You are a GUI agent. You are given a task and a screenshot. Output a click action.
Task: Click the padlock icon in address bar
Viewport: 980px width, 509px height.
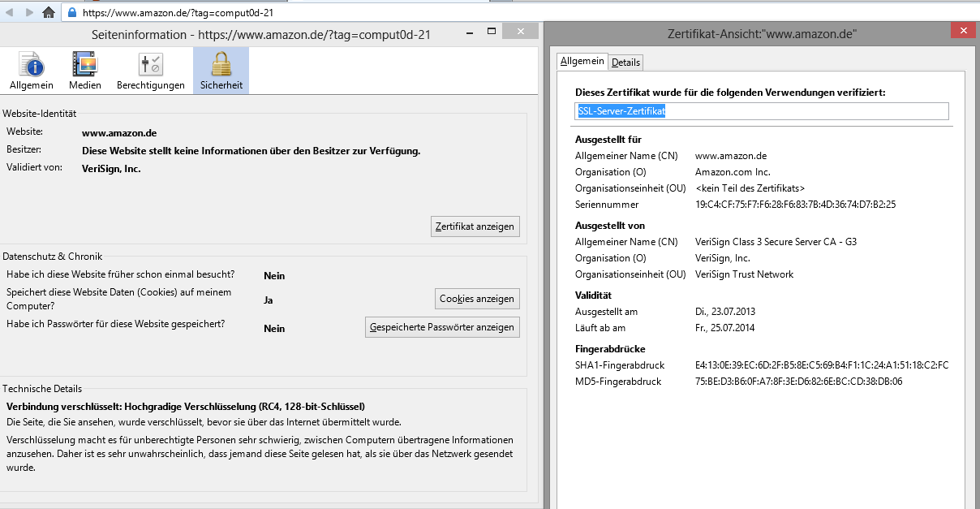(x=71, y=12)
